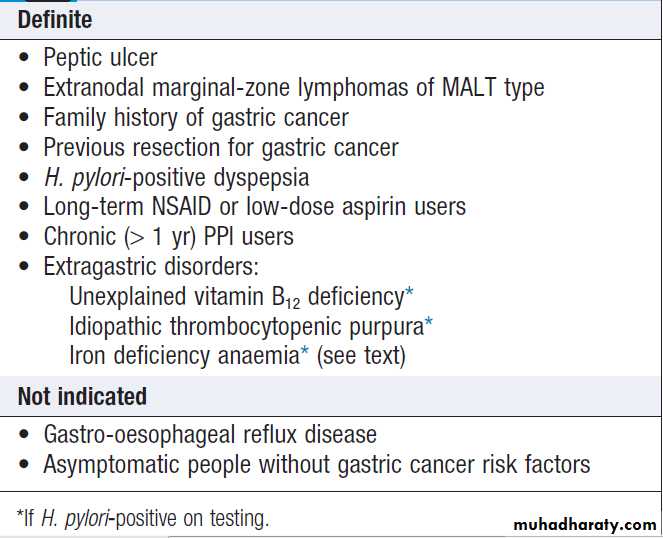The height and width of the screenshot is (538, 663).
Task: Click the "Extragastric disorders:" heading item
Action: pos(151,268)
